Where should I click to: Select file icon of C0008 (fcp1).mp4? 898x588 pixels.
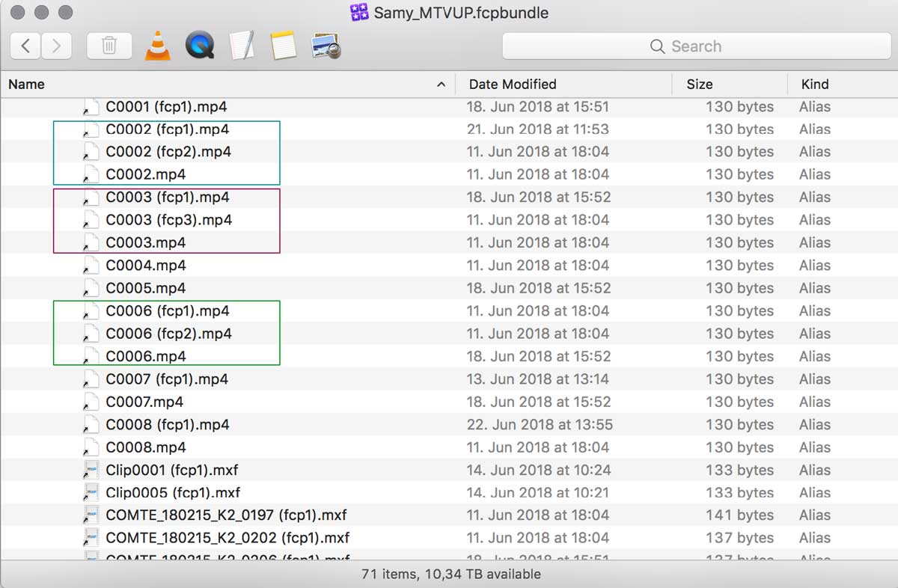(91, 424)
